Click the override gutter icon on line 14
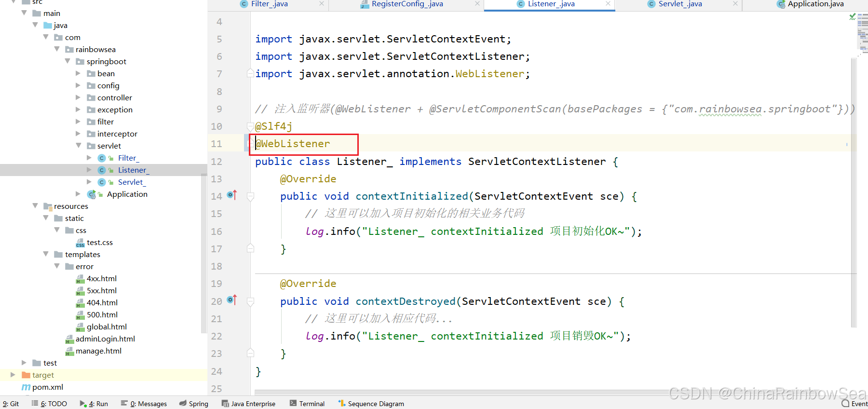The height and width of the screenshot is (409, 868). point(232,195)
